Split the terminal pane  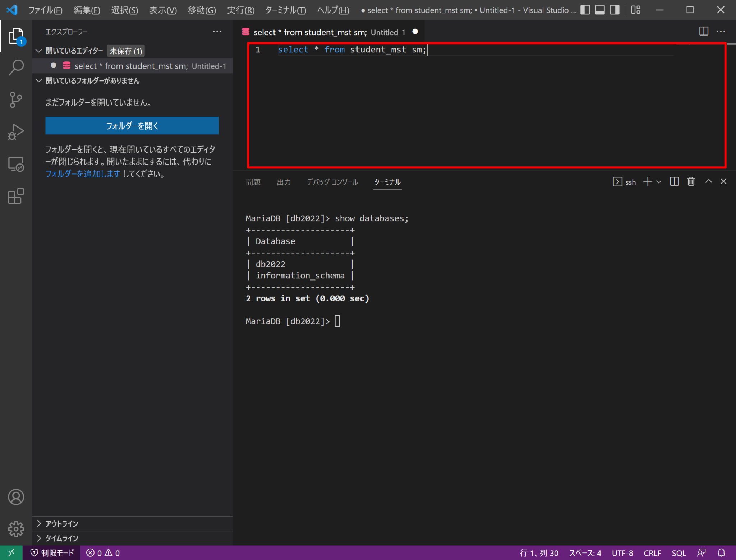(674, 181)
